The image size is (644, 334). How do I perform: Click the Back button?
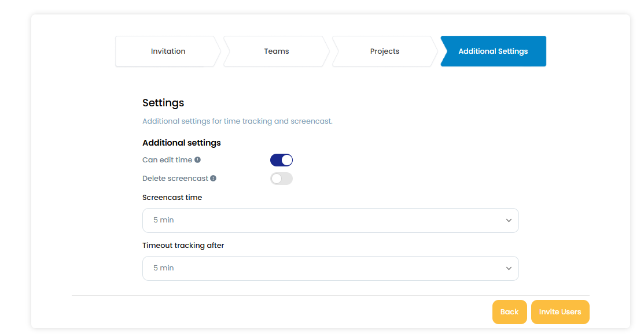[x=509, y=311]
